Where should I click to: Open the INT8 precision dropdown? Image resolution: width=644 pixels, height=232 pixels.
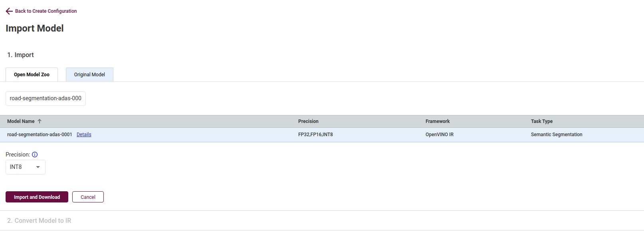point(26,167)
